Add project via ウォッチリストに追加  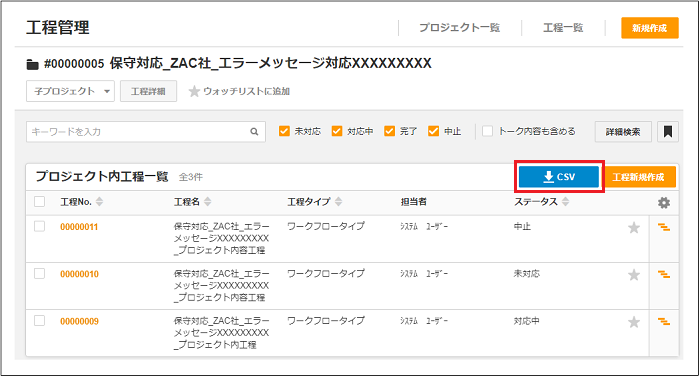coord(239,91)
